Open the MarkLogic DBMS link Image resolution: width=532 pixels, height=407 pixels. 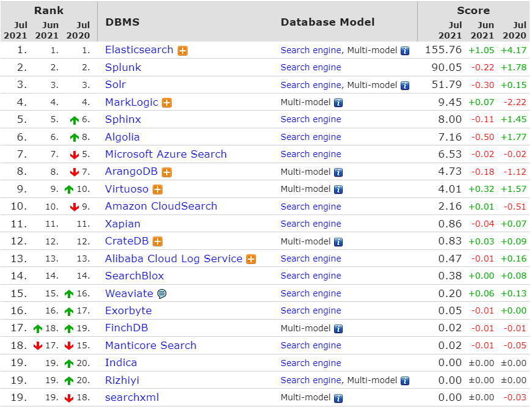click(132, 102)
